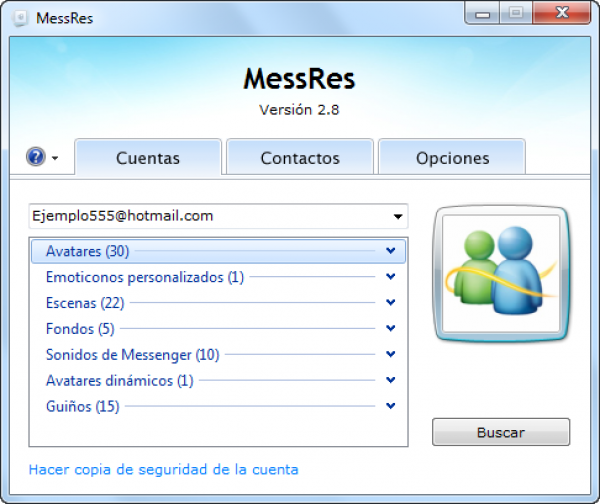Screen dimensions: 600x504
Task: Select Avatares dinámicos (1) label
Action: tap(119, 381)
